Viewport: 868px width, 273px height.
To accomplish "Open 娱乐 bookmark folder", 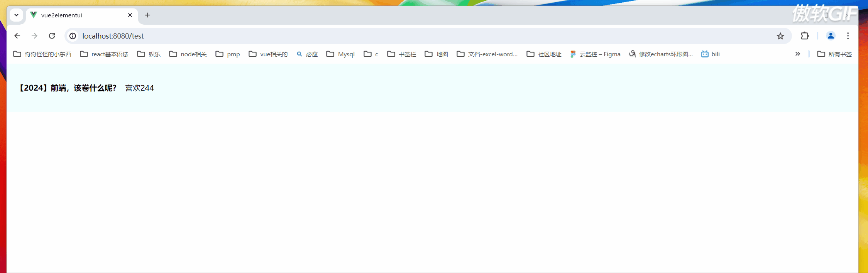I will click(x=149, y=54).
